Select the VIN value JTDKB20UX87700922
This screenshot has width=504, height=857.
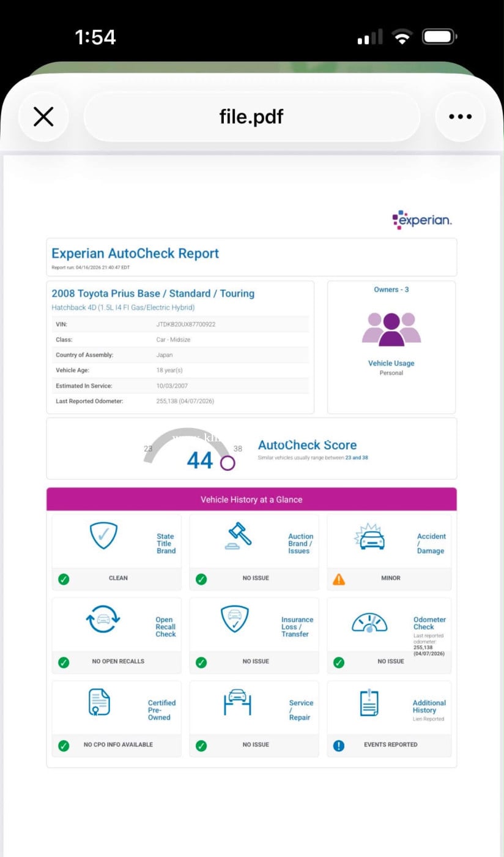coord(186,324)
